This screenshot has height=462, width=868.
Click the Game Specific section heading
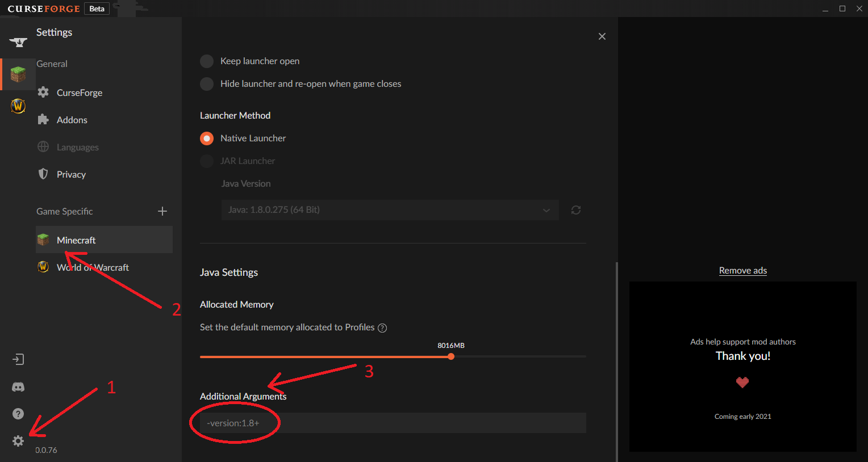65,211
